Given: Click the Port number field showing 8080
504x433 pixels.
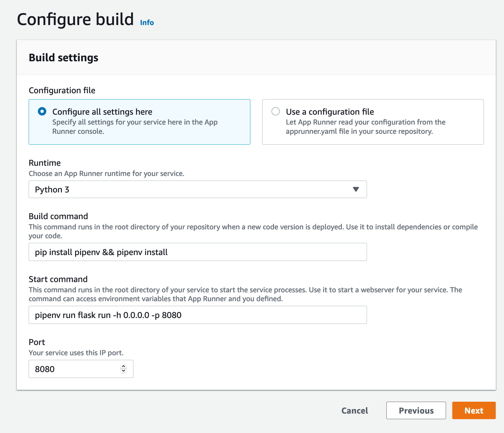Looking at the screenshot, I should (x=81, y=369).
